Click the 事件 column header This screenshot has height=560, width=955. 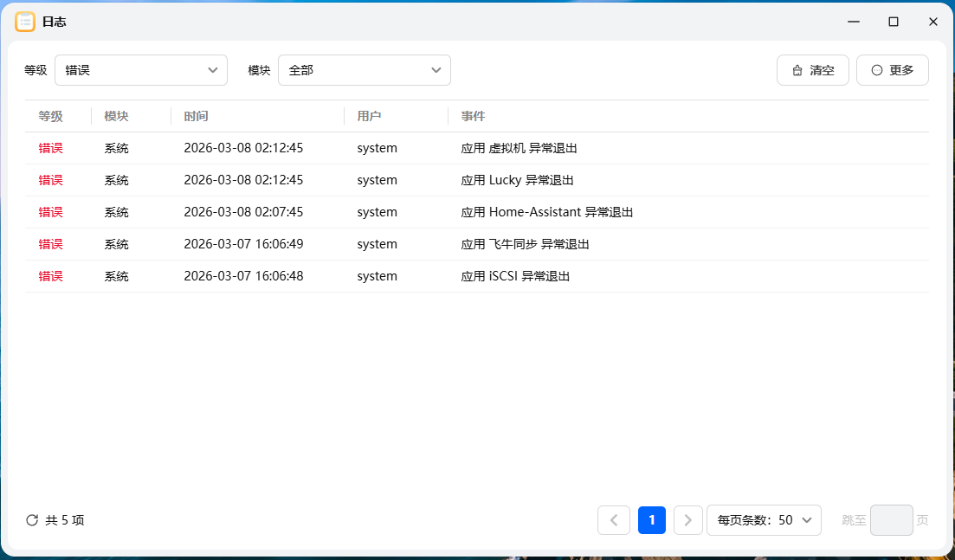point(473,116)
